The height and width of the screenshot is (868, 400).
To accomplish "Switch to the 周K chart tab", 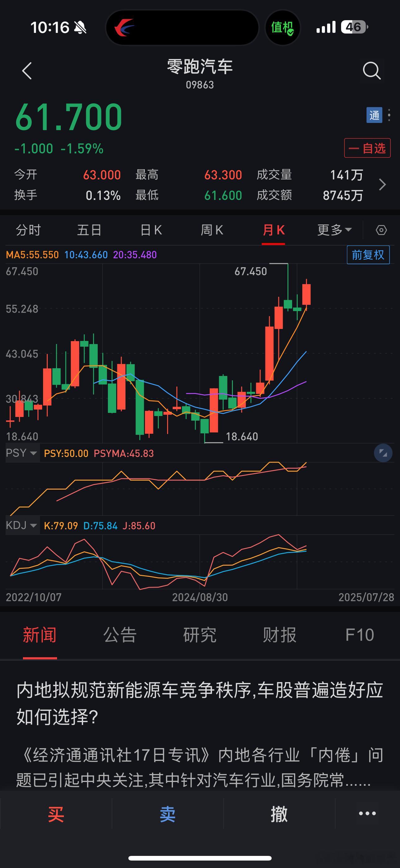I will (212, 230).
